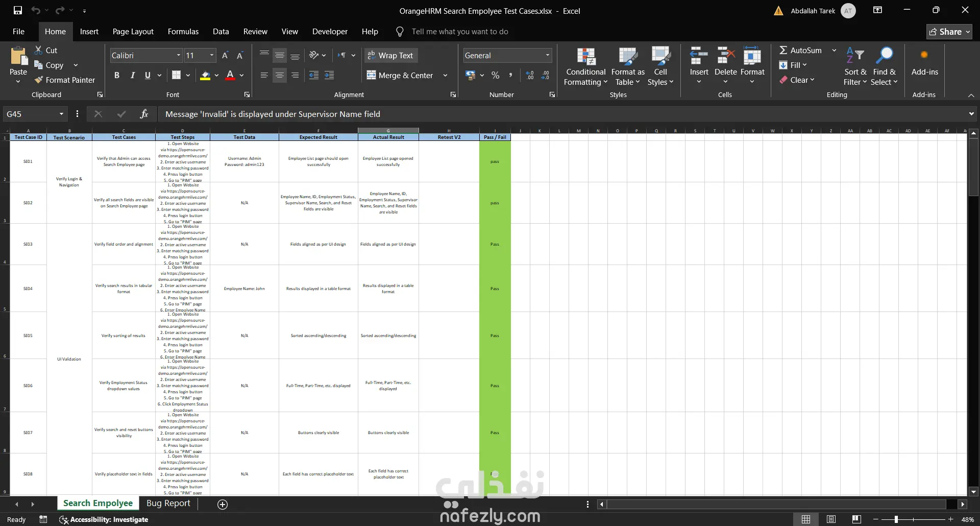
Task: Increase decimal places
Action: (x=530, y=75)
